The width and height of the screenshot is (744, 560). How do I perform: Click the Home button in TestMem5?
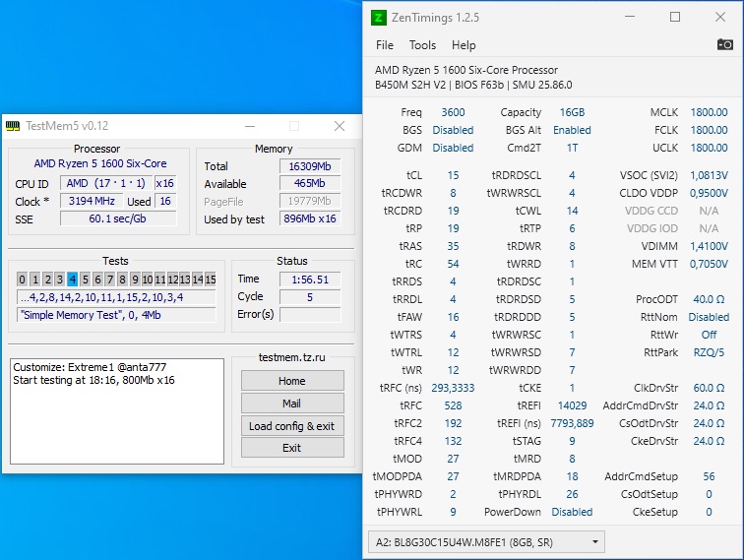tap(292, 381)
